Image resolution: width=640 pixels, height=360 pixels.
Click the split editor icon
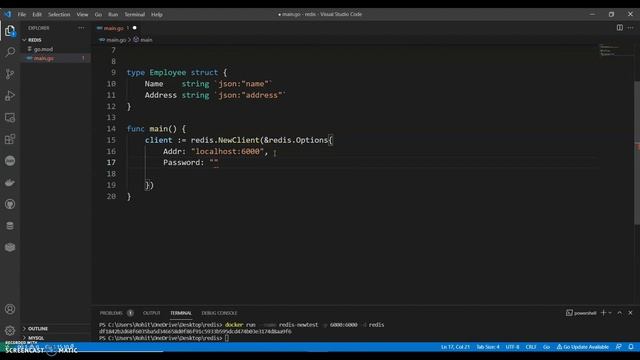pos(620,28)
